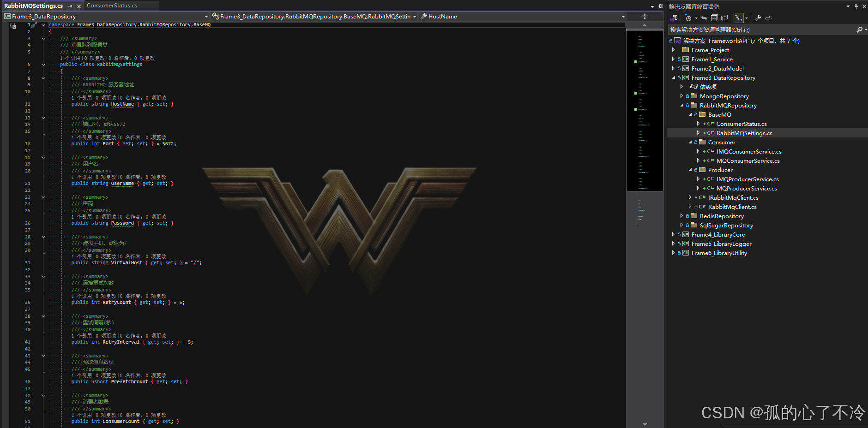Select the RabbitMQSettings.cs editor tab
868x428 pixels.
33,6
